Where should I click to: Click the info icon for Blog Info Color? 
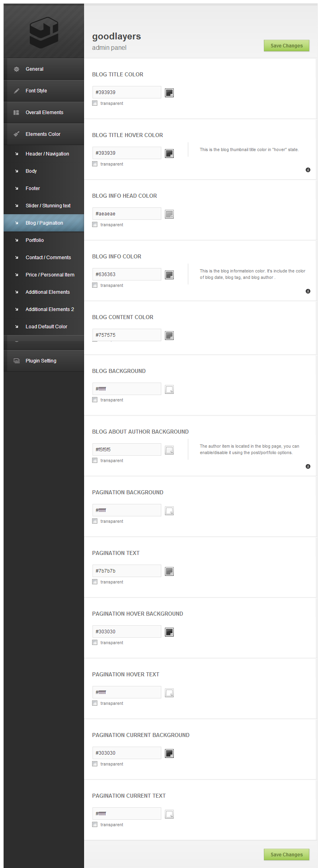click(x=308, y=291)
